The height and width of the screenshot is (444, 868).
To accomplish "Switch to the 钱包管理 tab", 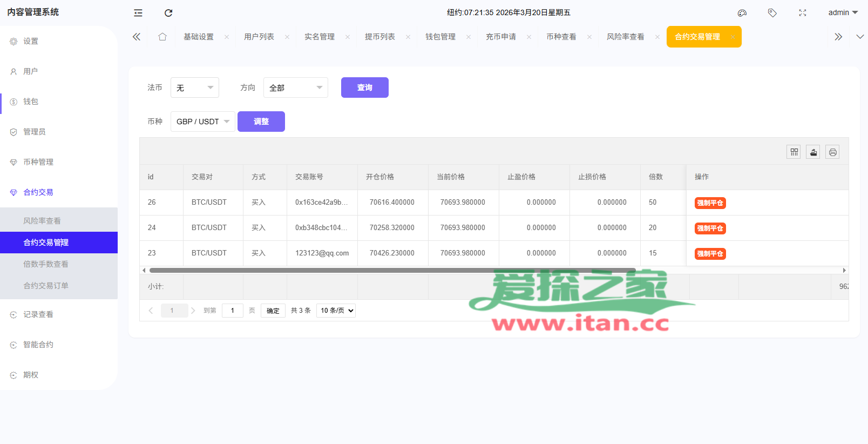I will click(x=440, y=37).
